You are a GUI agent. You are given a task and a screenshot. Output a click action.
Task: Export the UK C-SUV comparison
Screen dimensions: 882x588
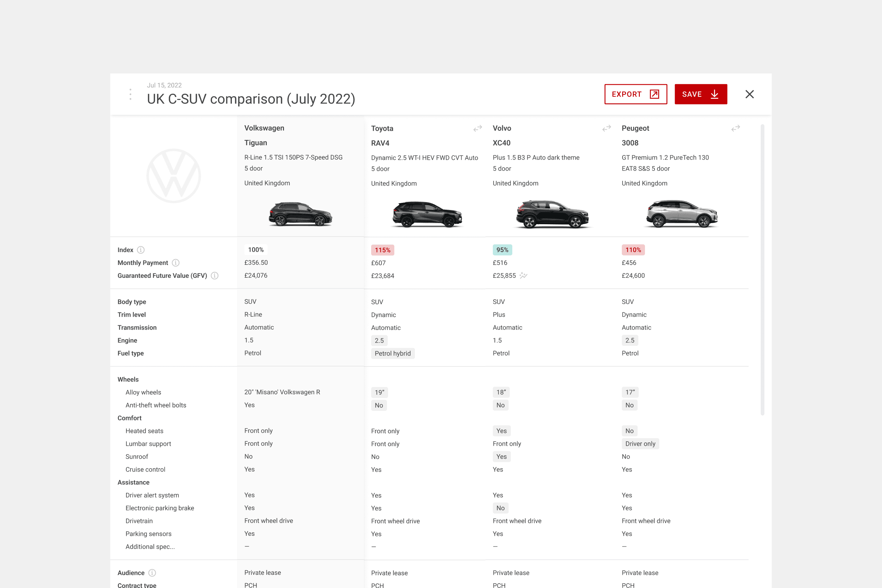click(635, 94)
